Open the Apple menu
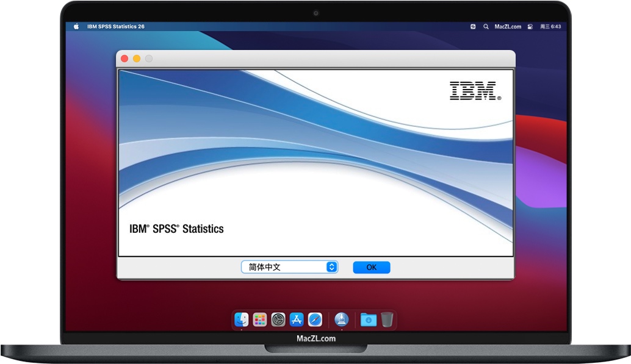This screenshot has width=631, height=364. [x=76, y=27]
